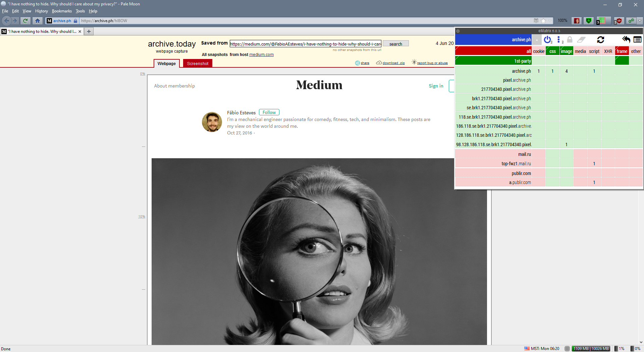Click the saved-from URL input field
644x352 pixels.
(x=305, y=44)
